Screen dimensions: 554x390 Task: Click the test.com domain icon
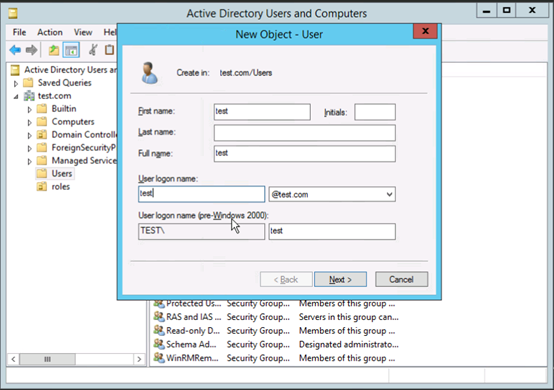coord(29,96)
